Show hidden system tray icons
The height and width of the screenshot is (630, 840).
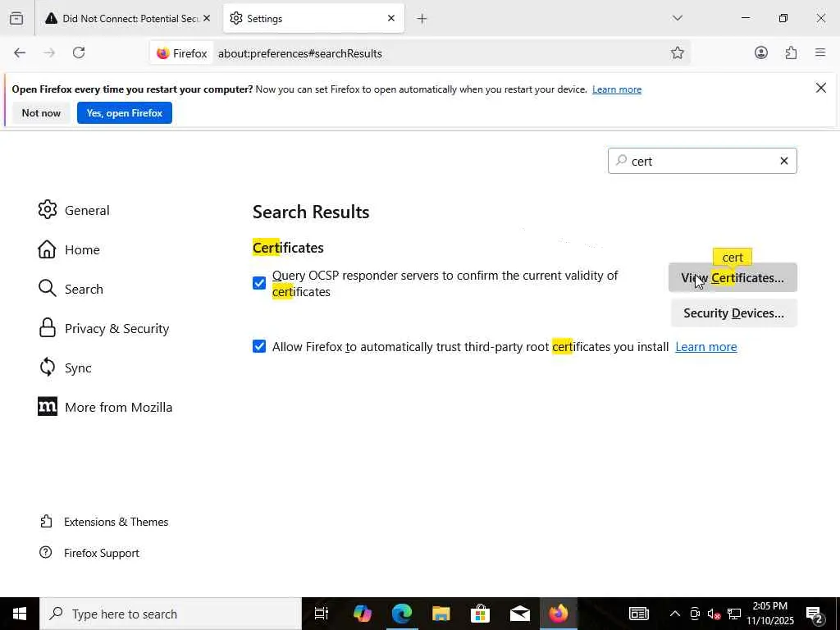point(674,614)
